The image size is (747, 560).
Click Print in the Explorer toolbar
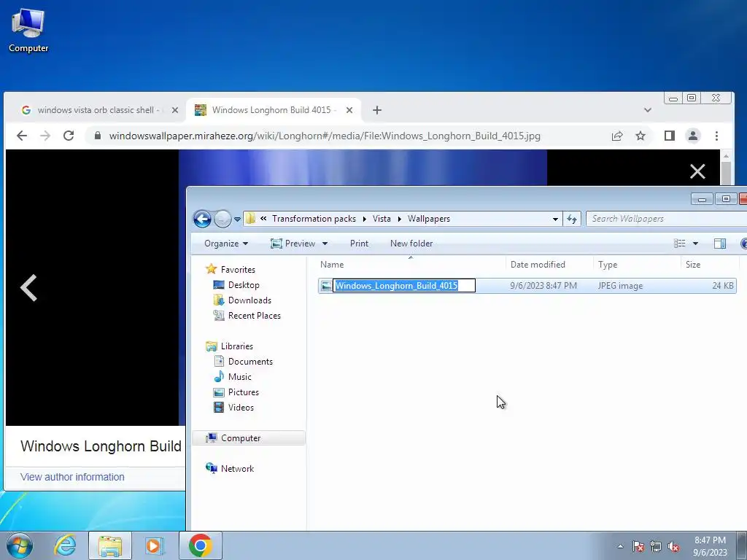tap(359, 244)
